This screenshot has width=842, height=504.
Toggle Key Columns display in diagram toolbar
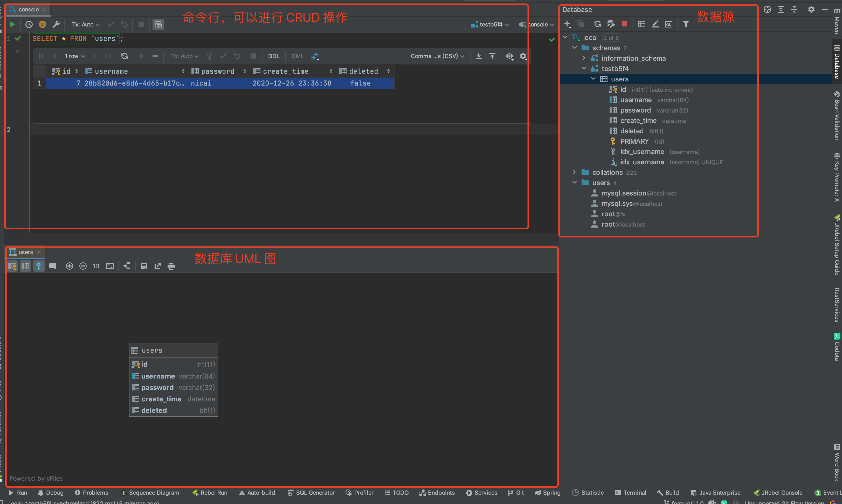coord(12,266)
